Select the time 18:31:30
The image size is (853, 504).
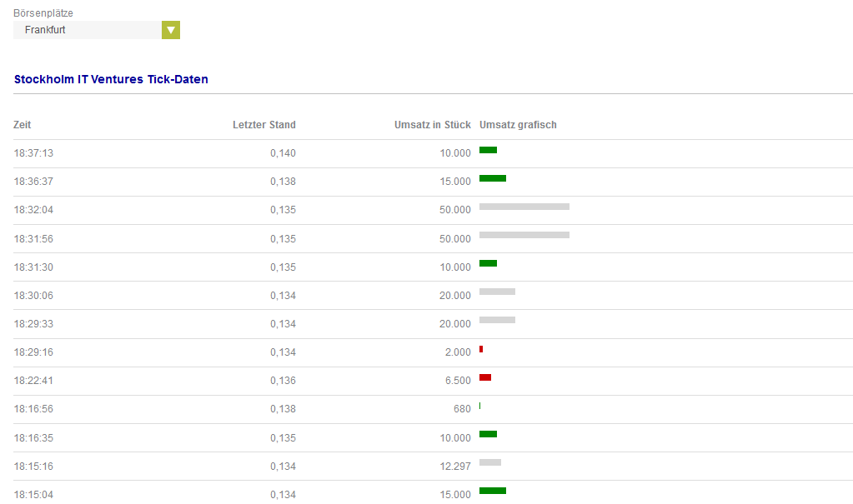click(x=33, y=267)
